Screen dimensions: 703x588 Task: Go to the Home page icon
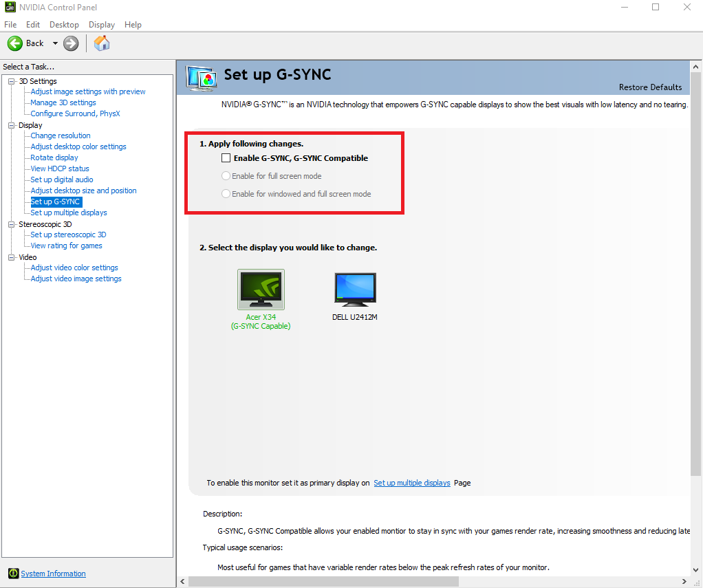pos(102,43)
